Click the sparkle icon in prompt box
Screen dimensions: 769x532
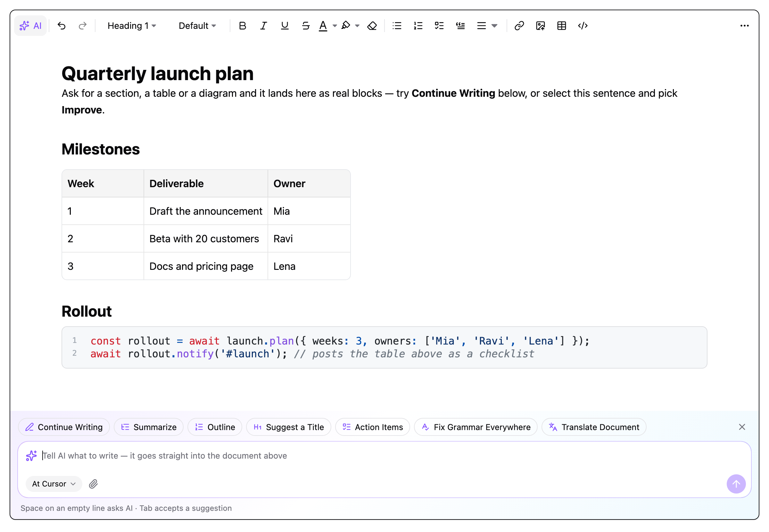click(31, 455)
